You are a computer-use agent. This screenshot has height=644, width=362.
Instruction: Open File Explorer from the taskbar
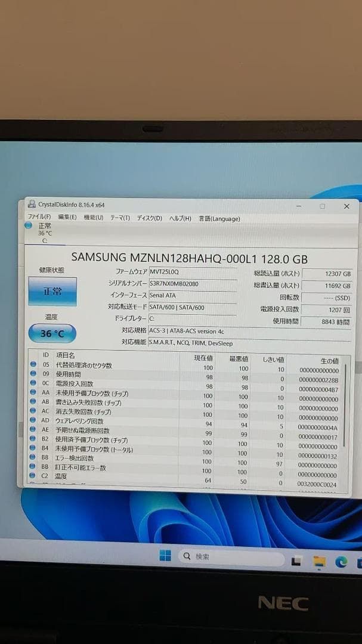319,561
